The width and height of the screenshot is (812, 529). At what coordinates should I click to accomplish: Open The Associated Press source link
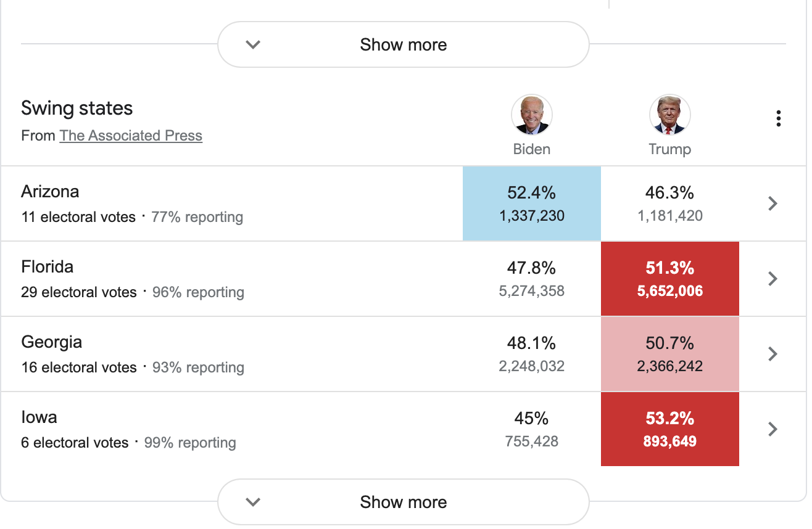131,136
